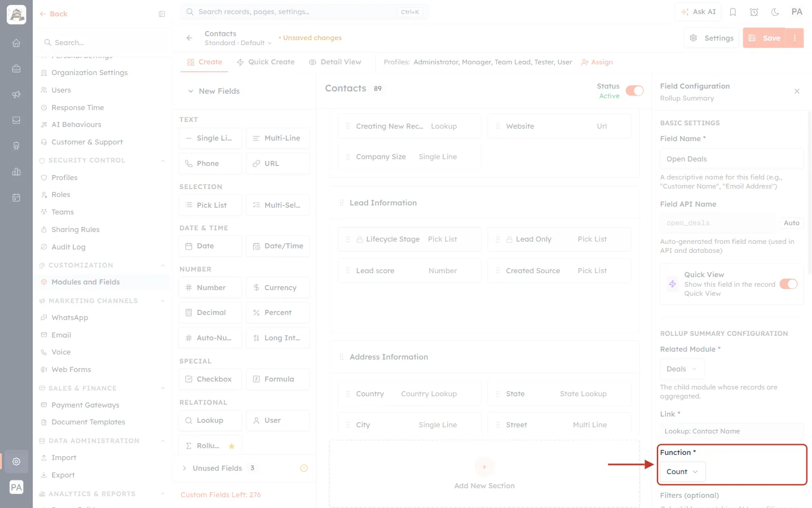This screenshot has width=812, height=508.
Task: Select the Formula field type tile
Action: tap(278, 379)
